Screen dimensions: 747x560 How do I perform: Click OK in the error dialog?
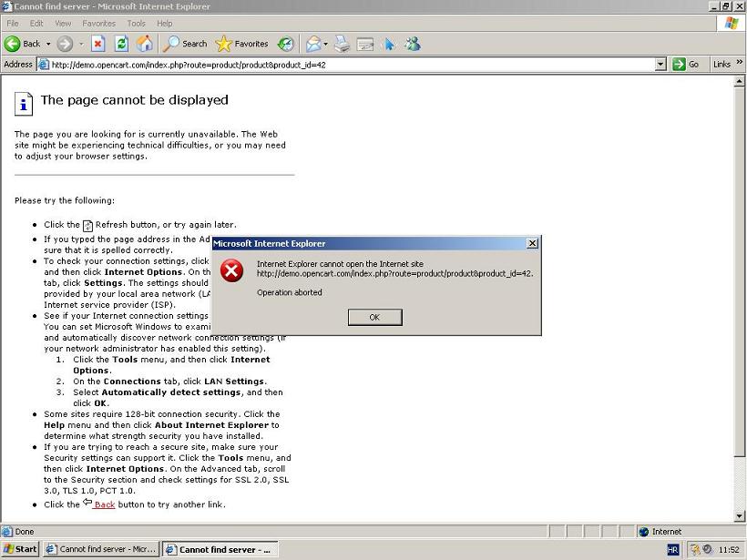point(375,317)
